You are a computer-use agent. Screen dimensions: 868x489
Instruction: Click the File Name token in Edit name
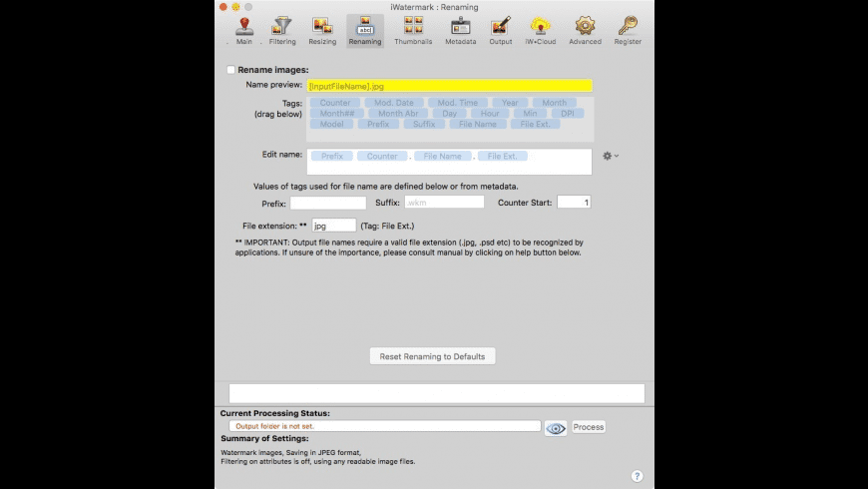point(442,156)
